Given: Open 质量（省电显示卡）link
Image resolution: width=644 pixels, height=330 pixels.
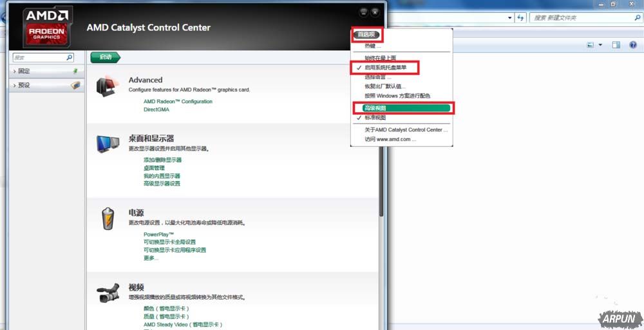Looking at the screenshot, I should [x=166, y=317].
